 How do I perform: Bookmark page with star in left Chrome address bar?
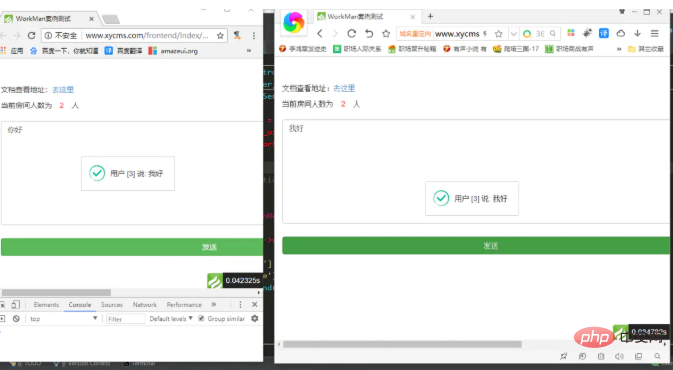coord(220,36)
